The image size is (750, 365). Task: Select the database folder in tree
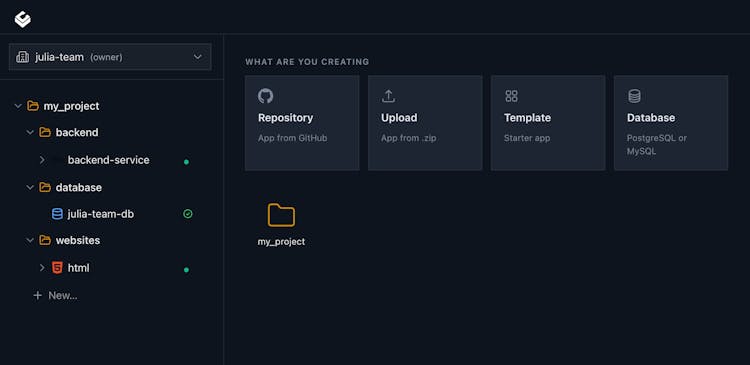coord(78,187)
